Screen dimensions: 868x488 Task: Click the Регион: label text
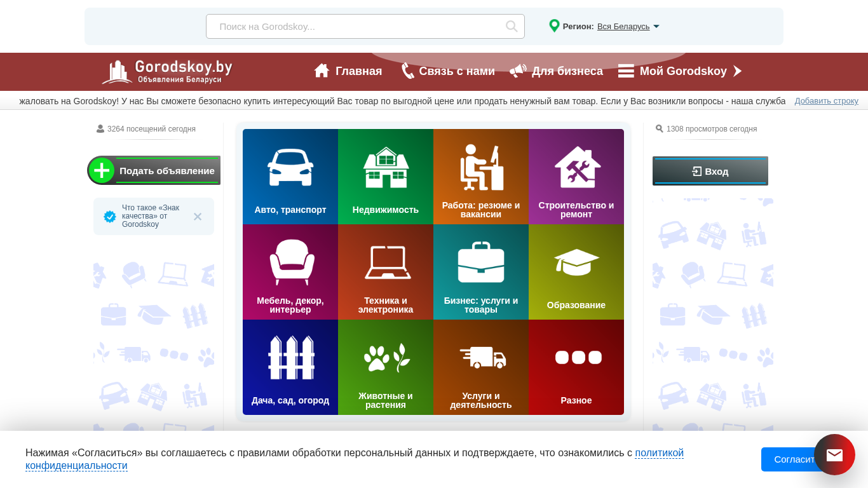coord(578,26)
